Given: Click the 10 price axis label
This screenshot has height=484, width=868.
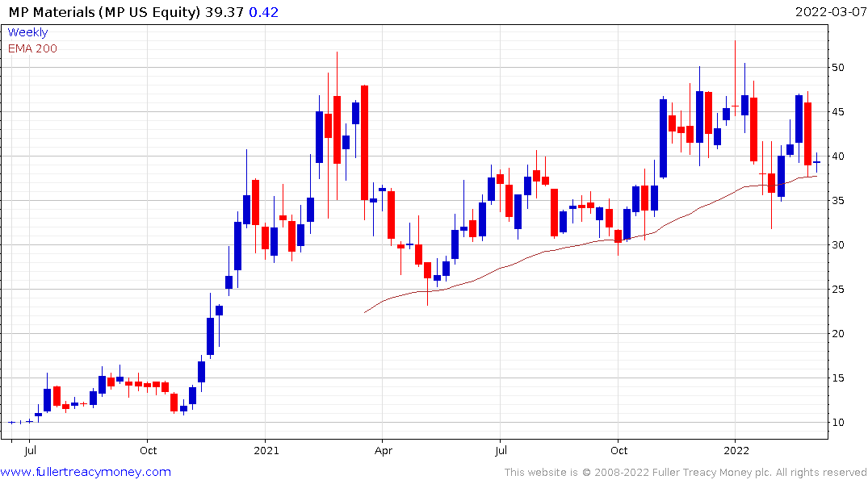Looking at the screenshot, I should pos(837,422).
